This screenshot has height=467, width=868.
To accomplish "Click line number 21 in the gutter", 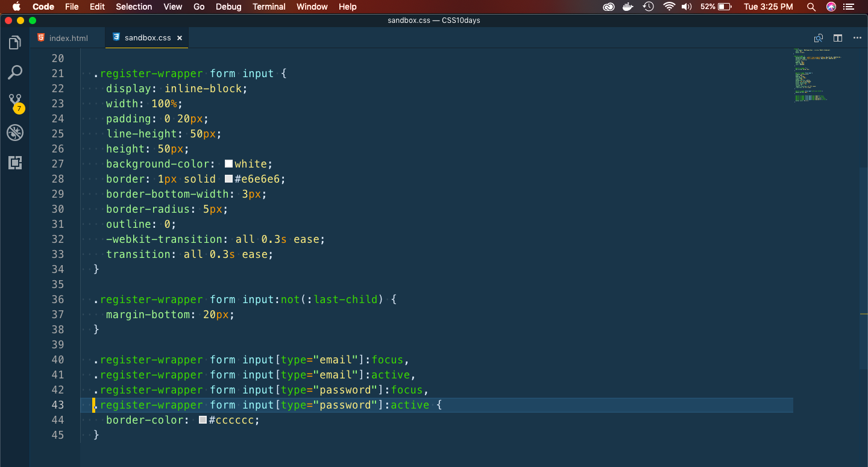I will point(57,74).
